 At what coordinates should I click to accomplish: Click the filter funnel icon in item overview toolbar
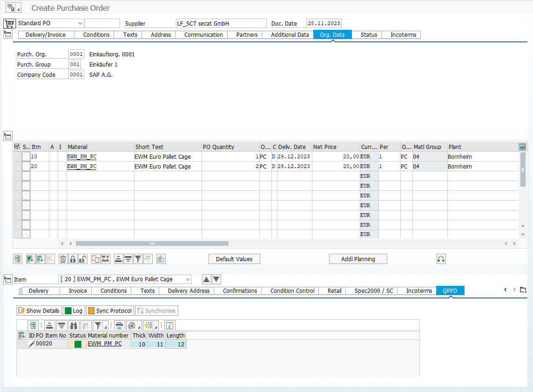[x=138, y=259]
